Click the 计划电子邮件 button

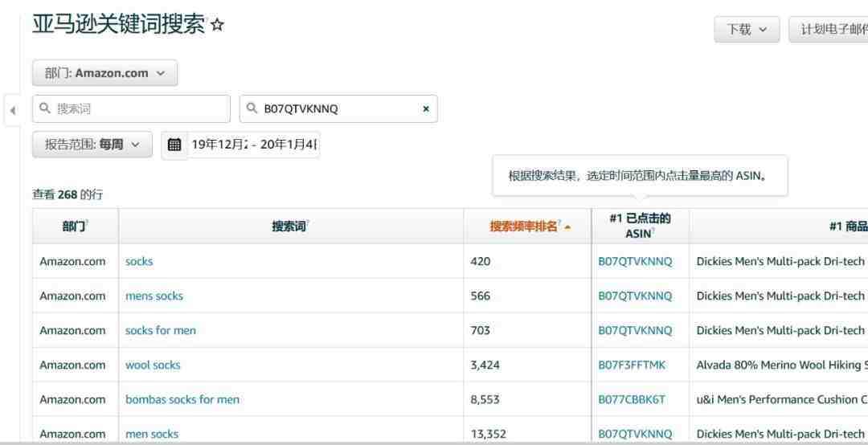829,30
